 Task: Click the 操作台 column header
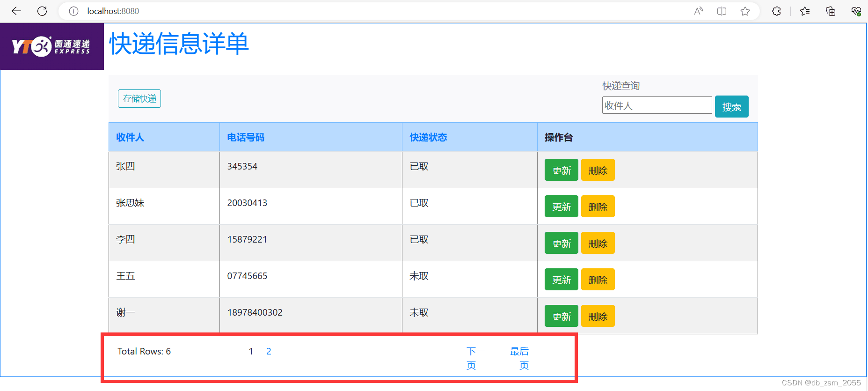(559, 137)
